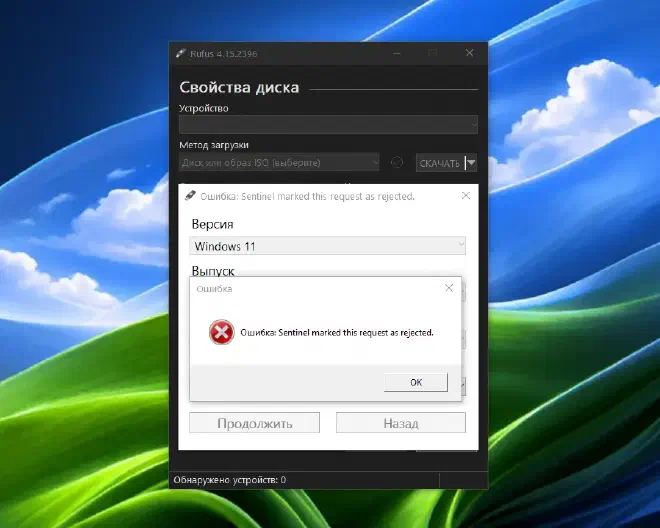Click the СКАЧАТЬ button
This screenshot has width=660, height=528.
click(x=439, y=163)
